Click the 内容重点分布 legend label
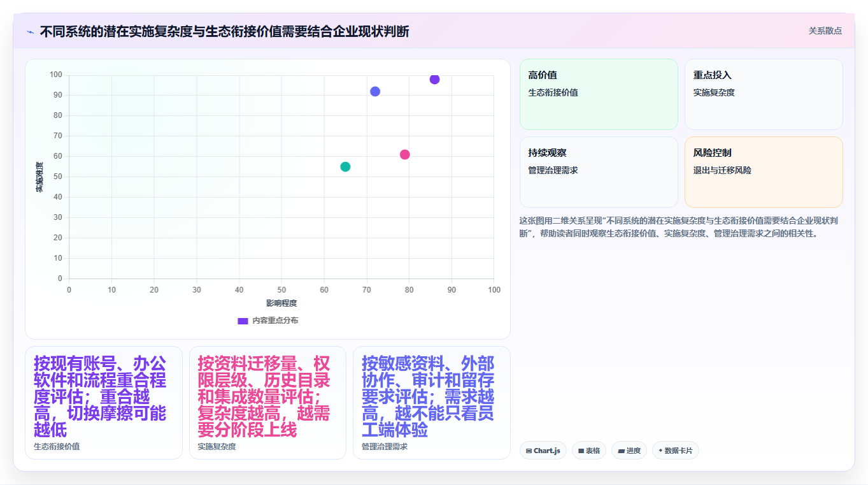Viewport: 868px width, 485px height. [x=275, y=321]
